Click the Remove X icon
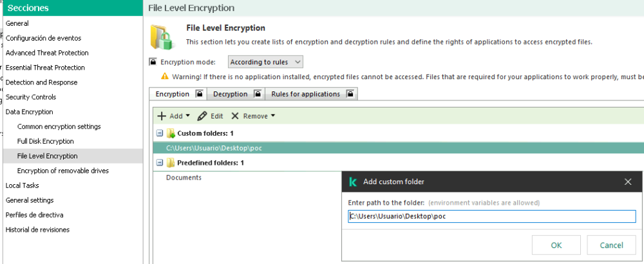This screenshot has width=644, height=264. pyautogui.click(x=235, y=117)
